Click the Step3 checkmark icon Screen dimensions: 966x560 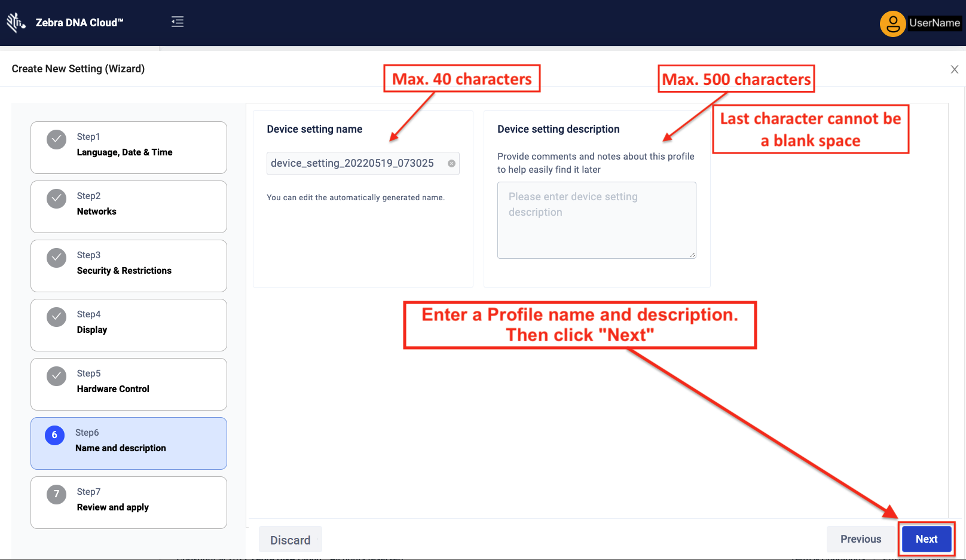coord(57,258)
